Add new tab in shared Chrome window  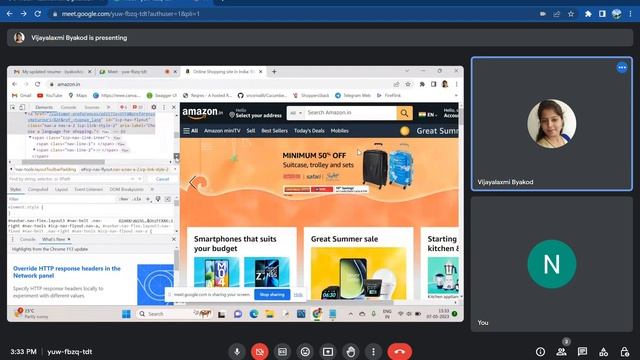pos(274,71)
